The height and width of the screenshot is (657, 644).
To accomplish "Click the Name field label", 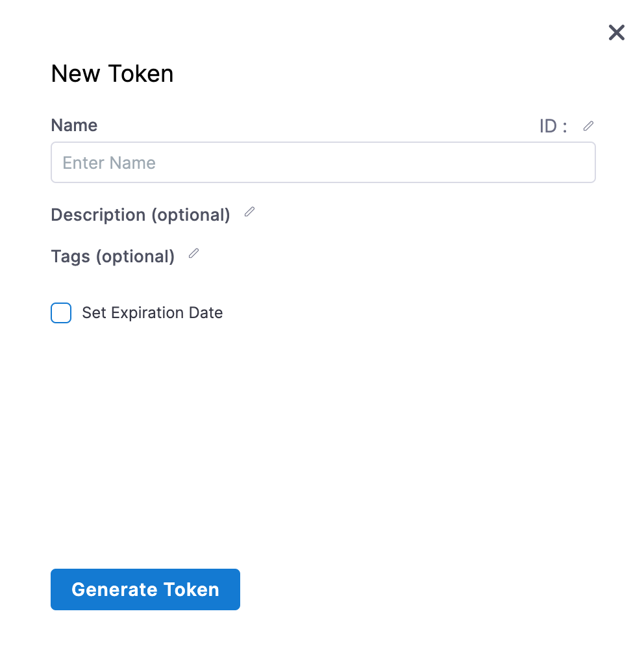I will tap(74, 125).
